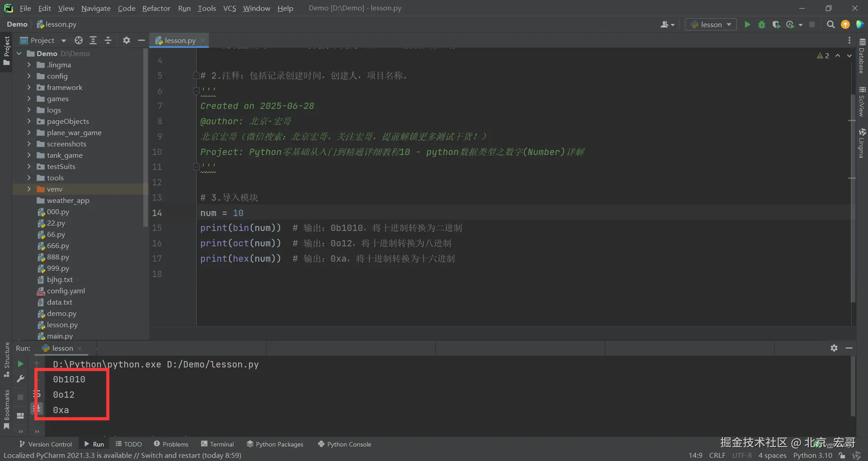The height and width of the screenshot is (461, 868).
Task: Select demo.py in project tree
Action: click(61, 313)
